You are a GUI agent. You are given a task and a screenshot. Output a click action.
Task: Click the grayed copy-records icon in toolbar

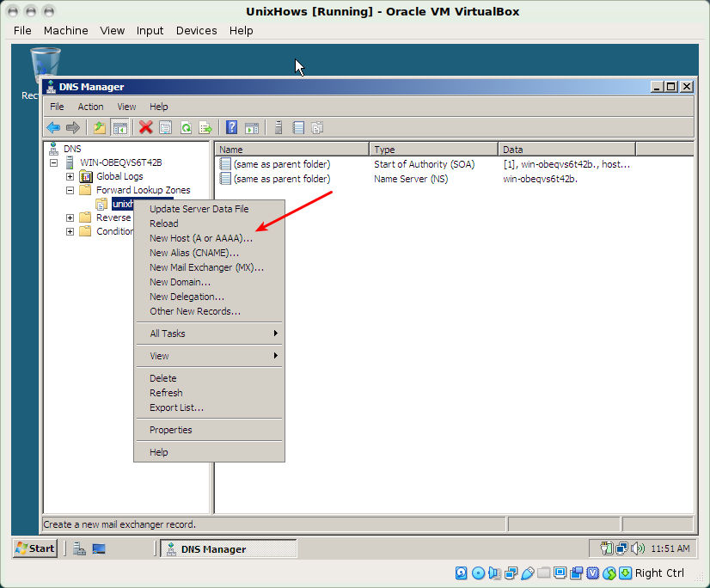click(x=317, y=128)
